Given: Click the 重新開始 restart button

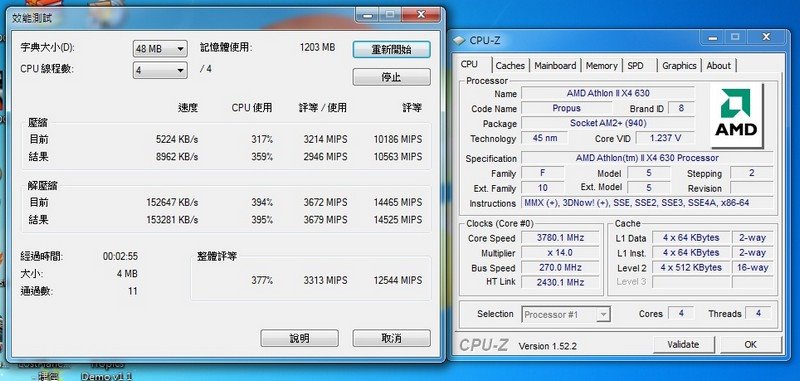Looking at the screenshot, I should point(391,49).
